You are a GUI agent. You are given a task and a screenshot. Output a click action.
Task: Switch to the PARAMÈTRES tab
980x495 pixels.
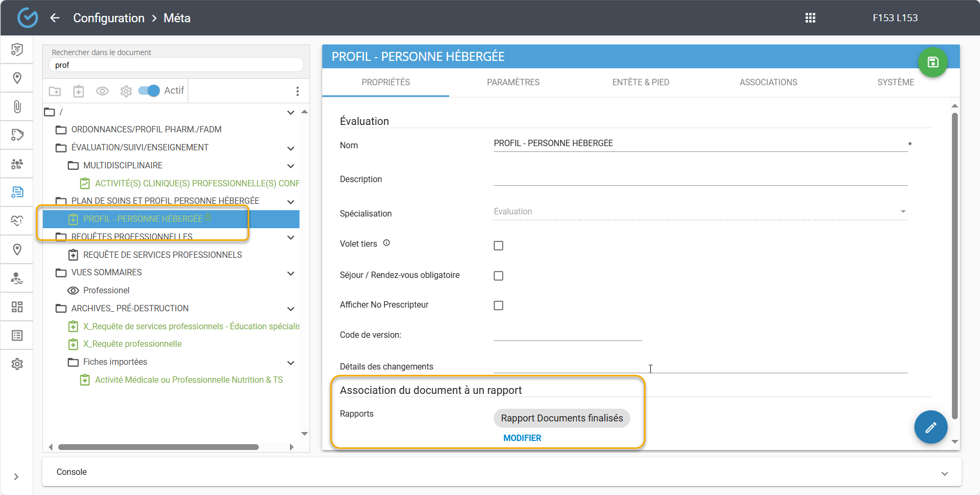click(513, 82)
